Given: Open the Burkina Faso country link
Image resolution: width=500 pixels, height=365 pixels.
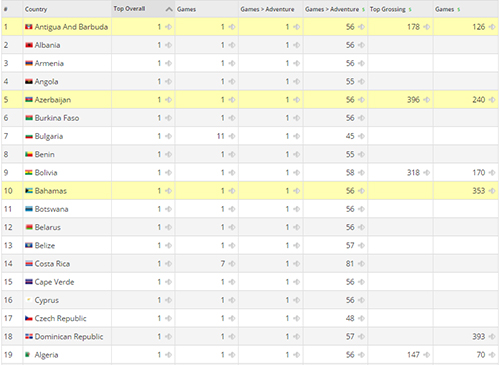Looking at the screenshot, I should point(57,118).
